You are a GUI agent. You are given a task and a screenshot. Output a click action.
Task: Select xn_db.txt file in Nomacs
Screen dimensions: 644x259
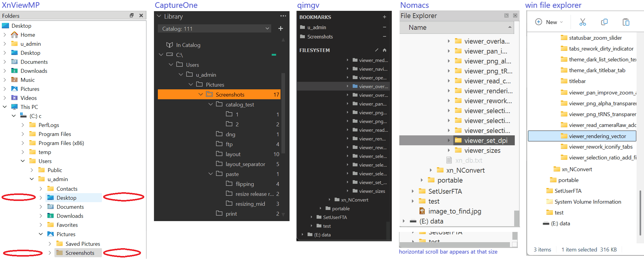coord(468,160)
